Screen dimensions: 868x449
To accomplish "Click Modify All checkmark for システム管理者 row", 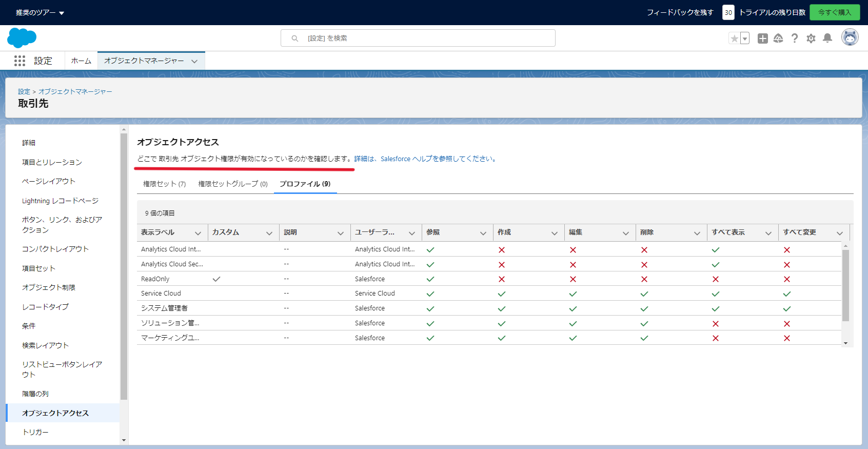I will click(x=787, y=309).
